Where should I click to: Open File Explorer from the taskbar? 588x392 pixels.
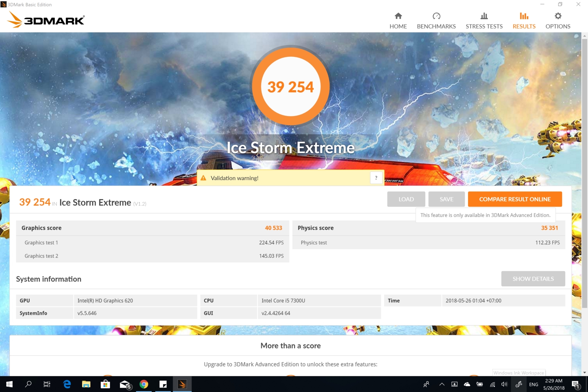tap(86, 384)
